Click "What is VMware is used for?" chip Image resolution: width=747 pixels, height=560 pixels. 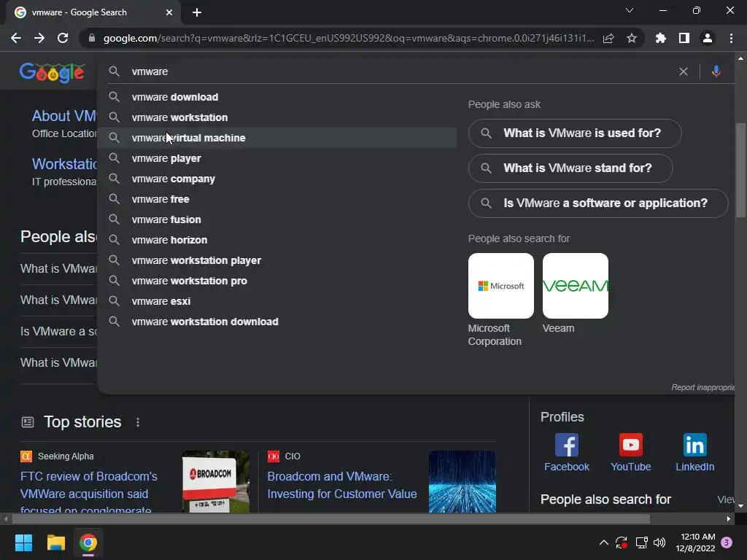click(x=575, y=133)
